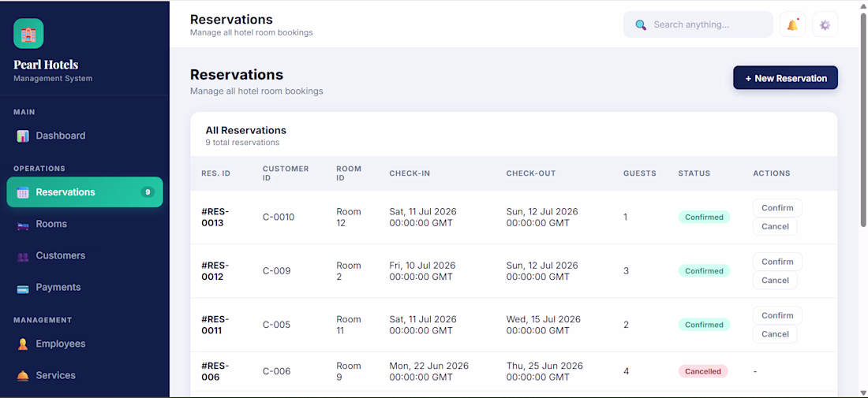The height and width of the screenshot is (398, 868).
Task: Cancel reservation #RES-0013
Action: 775,226
